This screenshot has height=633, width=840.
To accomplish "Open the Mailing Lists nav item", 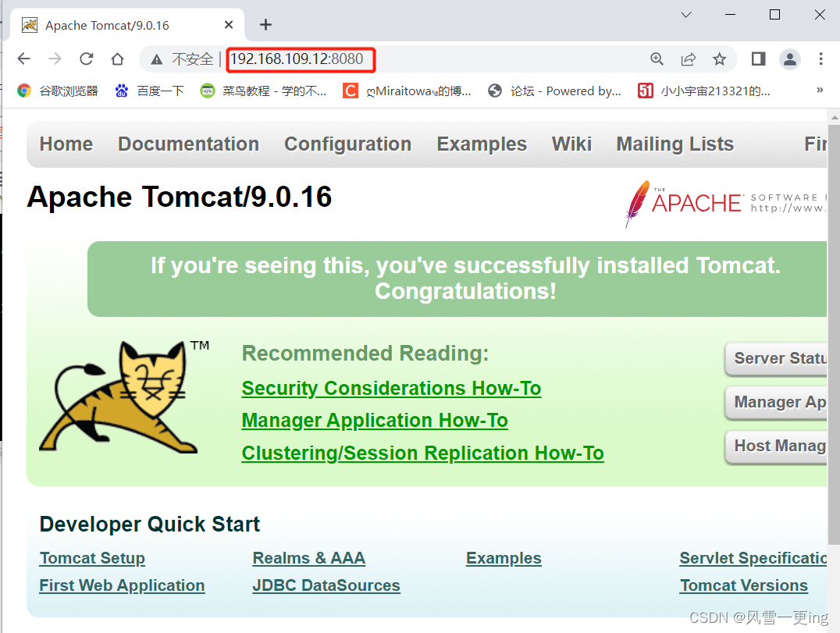I will (x=675, y=144).
